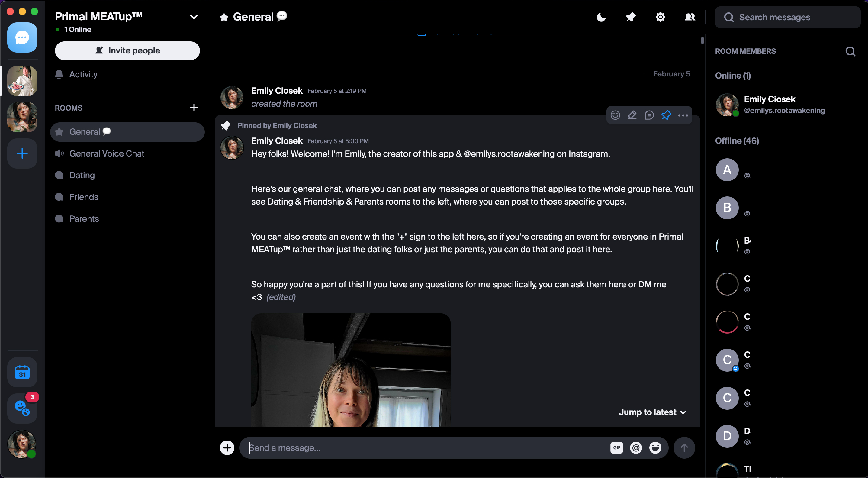Open the Parents room

[127, 219]
